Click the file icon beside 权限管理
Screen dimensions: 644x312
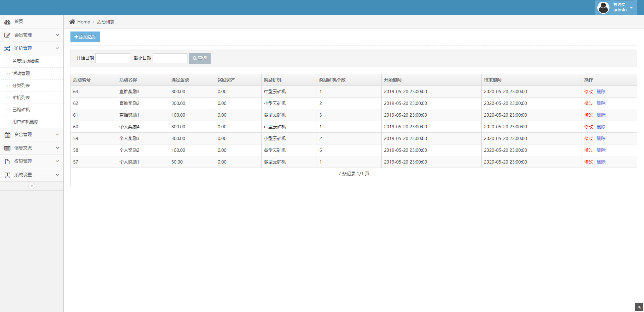(x=7, y=162)
